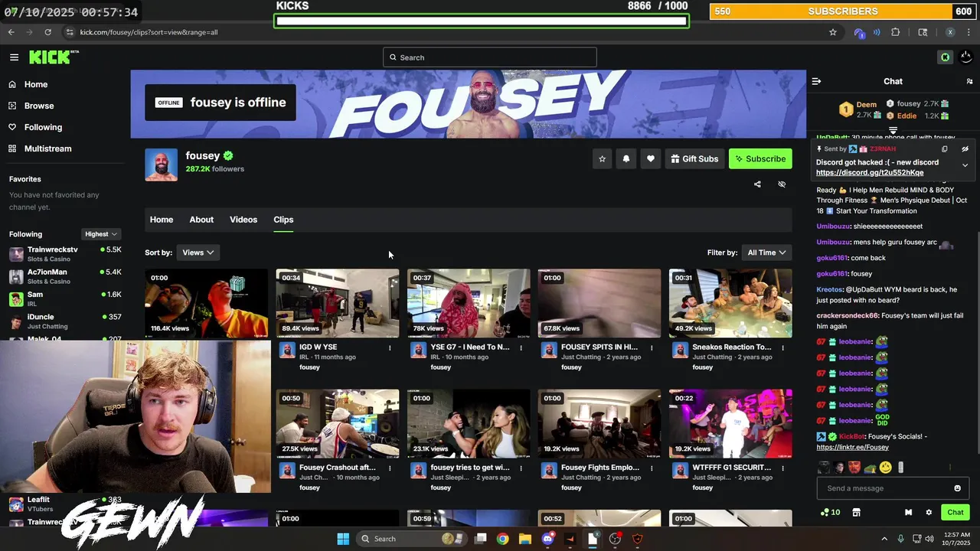
Task: Open options for Sneakos Reaction clip
Action: pyautogui.click(x=782, y=347)
